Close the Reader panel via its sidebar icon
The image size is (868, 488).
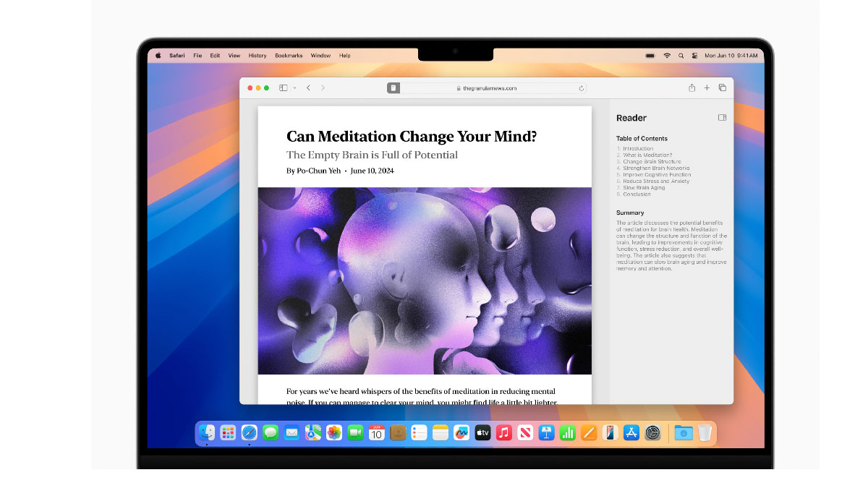[x=721, y=117]
